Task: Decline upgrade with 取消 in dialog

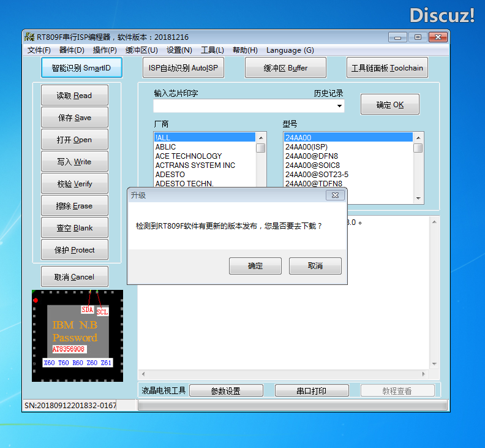Action: coord(315,265)
